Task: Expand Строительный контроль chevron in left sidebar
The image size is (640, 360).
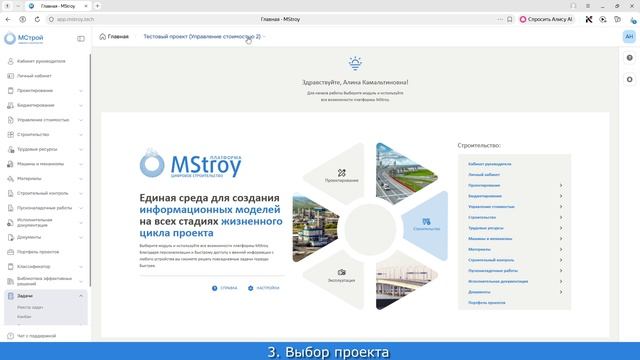Action: tap(81, 193)
